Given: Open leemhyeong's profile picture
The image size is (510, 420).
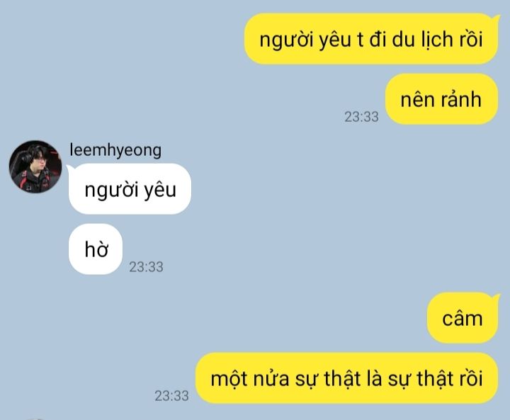Looking at the screenshot, I should [x=35, y=166].
